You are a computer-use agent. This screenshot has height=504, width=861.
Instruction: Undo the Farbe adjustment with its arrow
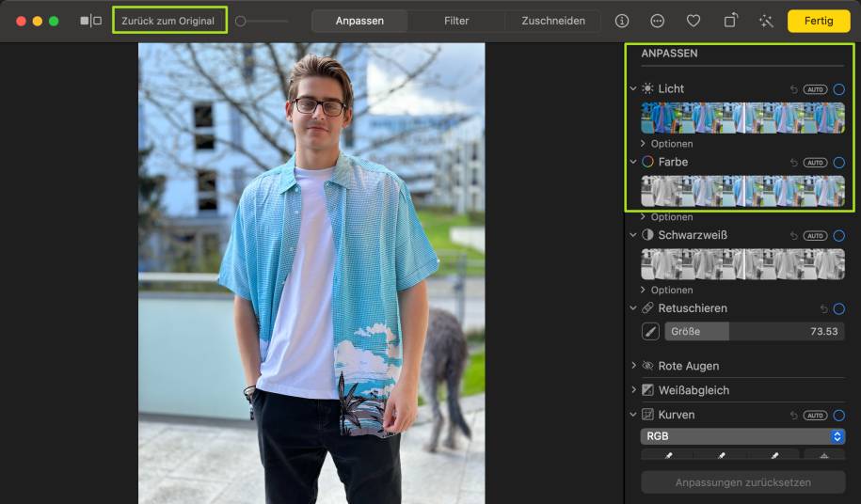[x=793, y=163]
